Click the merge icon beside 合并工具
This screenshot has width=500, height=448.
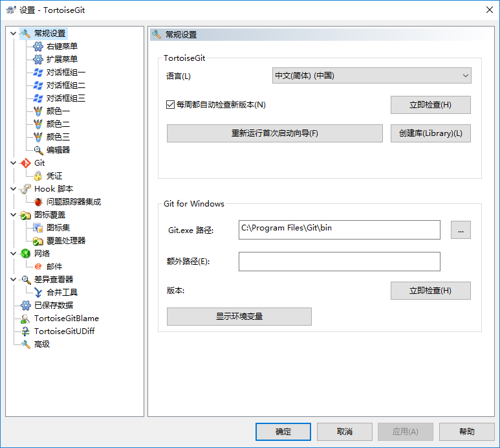(x=38, y=293)
